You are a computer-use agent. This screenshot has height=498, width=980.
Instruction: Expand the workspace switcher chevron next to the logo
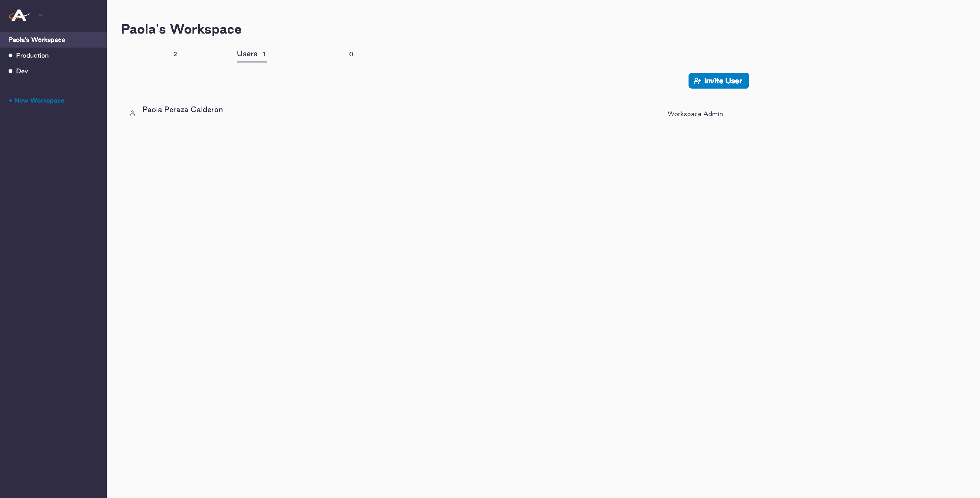tap(40, 15)
